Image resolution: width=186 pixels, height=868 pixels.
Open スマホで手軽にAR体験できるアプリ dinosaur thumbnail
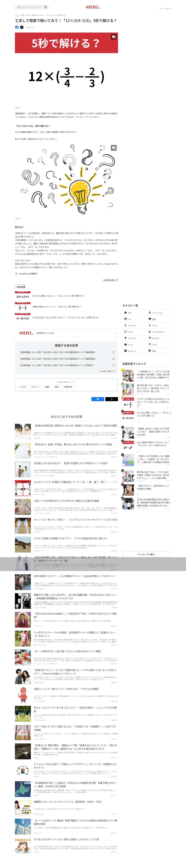(23, 545)
